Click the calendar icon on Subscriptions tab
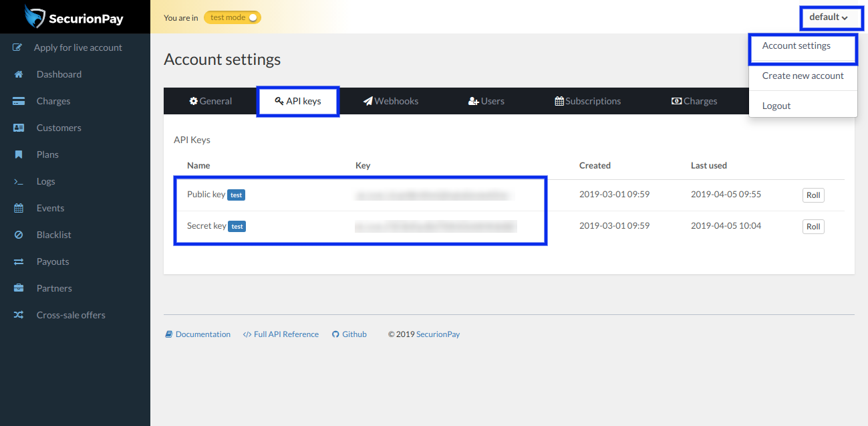Viewport: 868px width, 426px height. pos(559,101)
